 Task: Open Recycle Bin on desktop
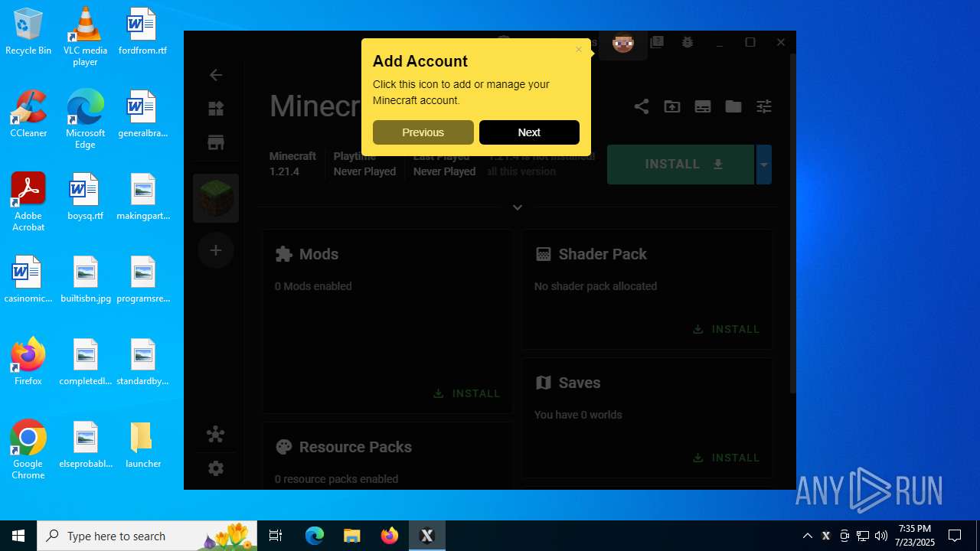click(28, 32)
